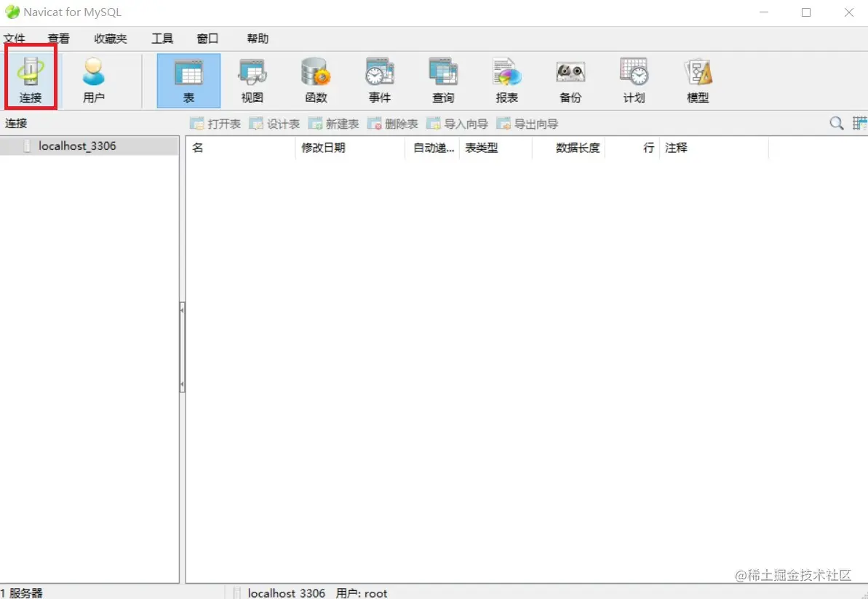
Task: Open the 函数 (Function) toolbar icon
Action: click(x=316, y=80)
